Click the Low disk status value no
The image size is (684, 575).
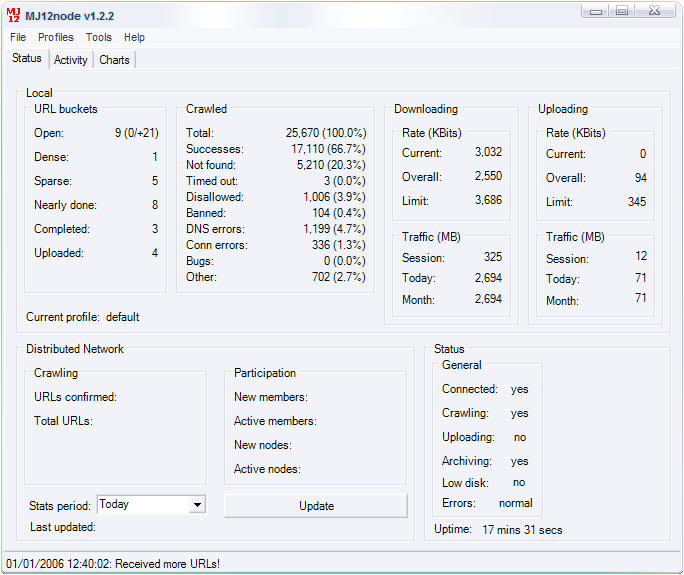pyautogui.click(x=519, y=483)
